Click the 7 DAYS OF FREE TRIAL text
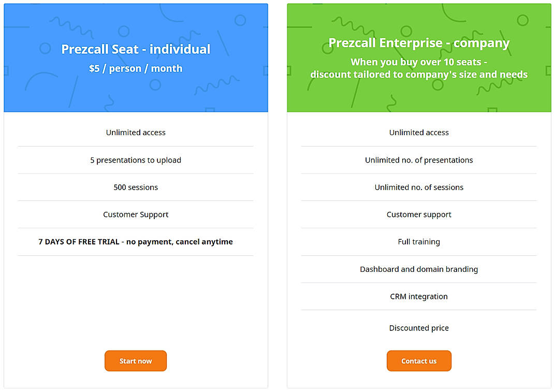 coord(136,241)
